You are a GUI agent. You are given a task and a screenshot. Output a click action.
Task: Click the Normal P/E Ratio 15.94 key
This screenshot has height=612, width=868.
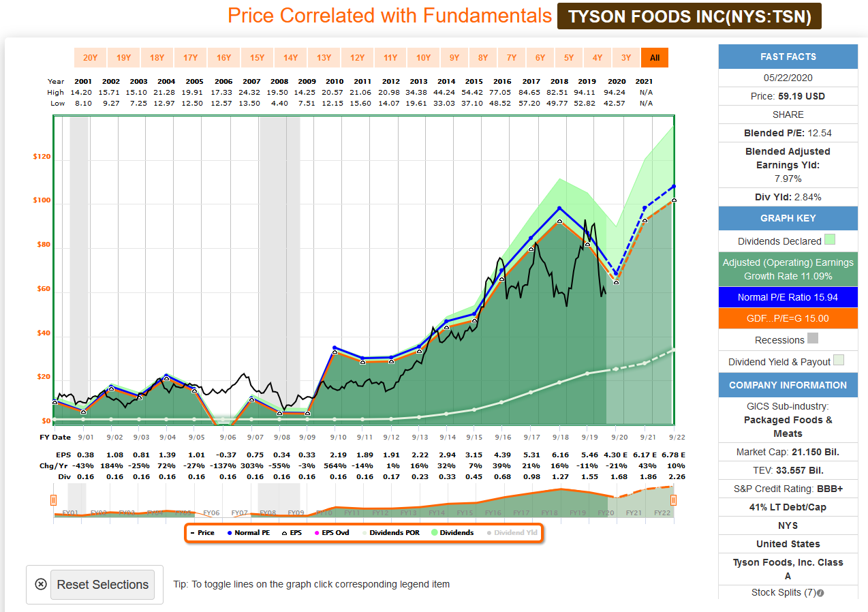pyautogui.click(x=788, y=297)
